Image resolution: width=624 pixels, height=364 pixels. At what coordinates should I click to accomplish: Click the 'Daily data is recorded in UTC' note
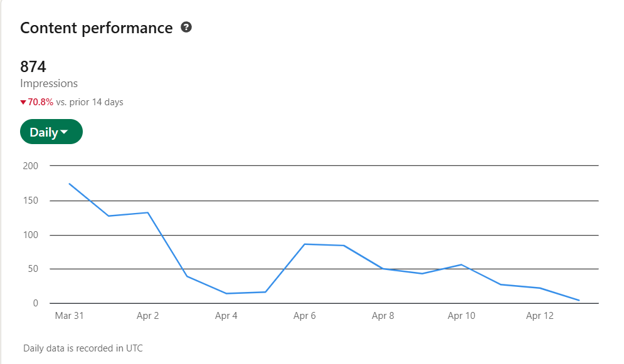tap(83, 348)
